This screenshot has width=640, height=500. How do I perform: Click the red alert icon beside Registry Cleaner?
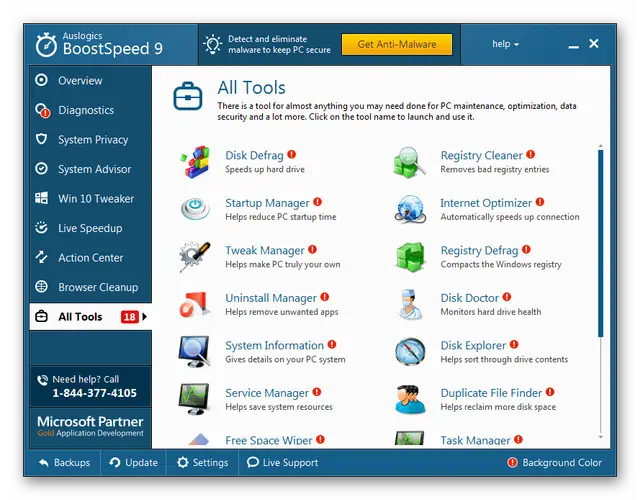(x=530, y=154)
